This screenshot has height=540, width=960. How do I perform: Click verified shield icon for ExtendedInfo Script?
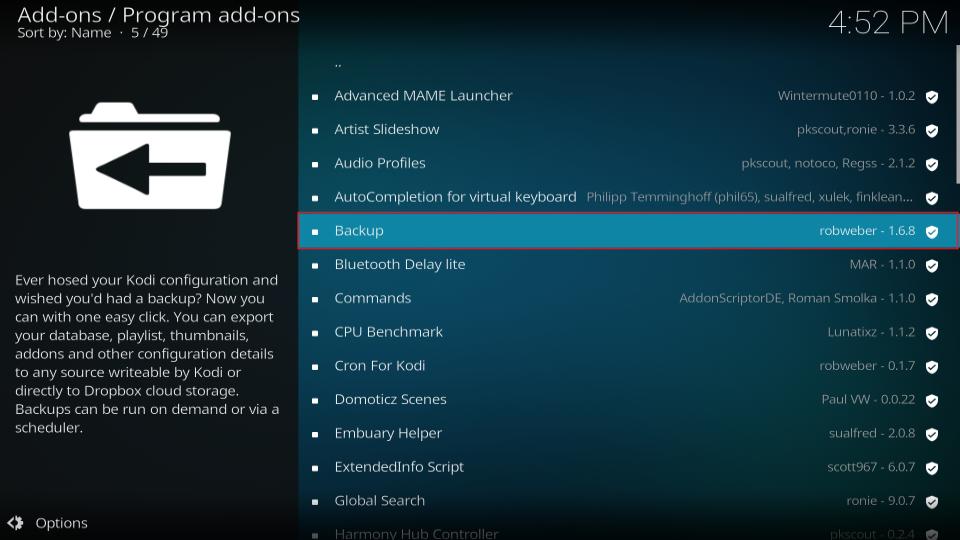[x=932, y=468]
